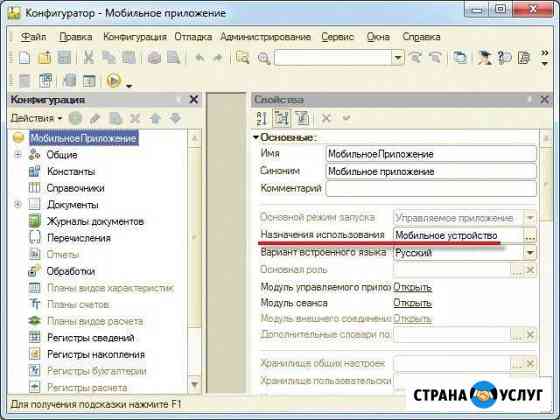Screen dimensions: 560x420
Task: Close the Конфигурация panel
Action: [x=194, y=99]
